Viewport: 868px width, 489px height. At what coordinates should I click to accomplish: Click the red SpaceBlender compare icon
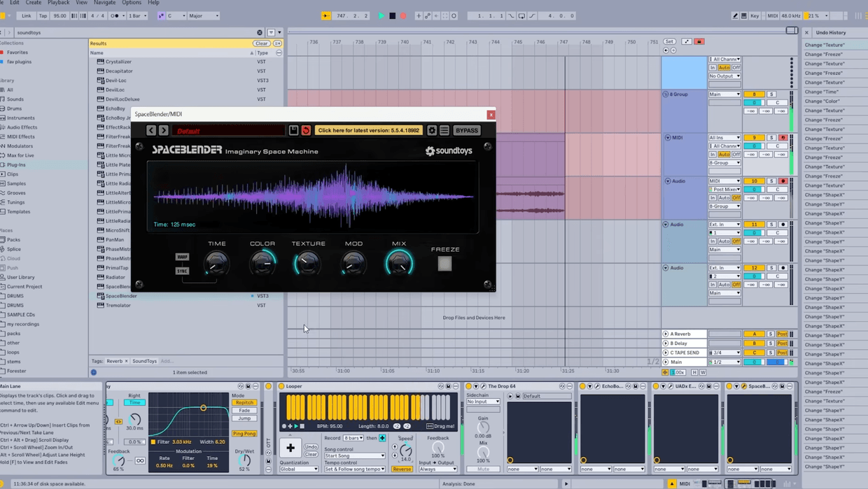306,130
